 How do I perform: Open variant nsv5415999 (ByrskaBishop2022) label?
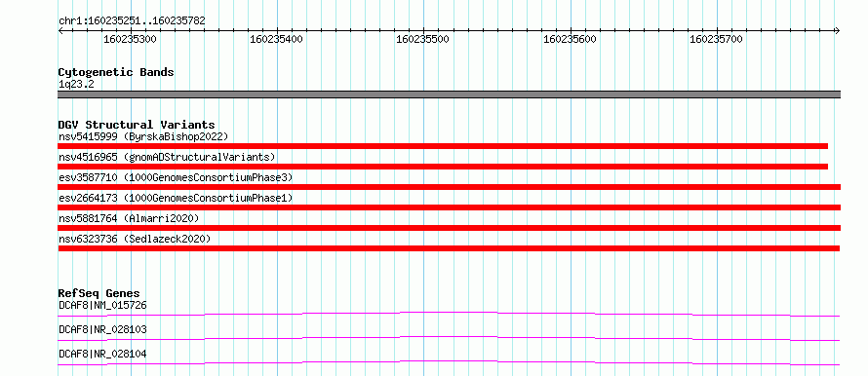point(143,136)
